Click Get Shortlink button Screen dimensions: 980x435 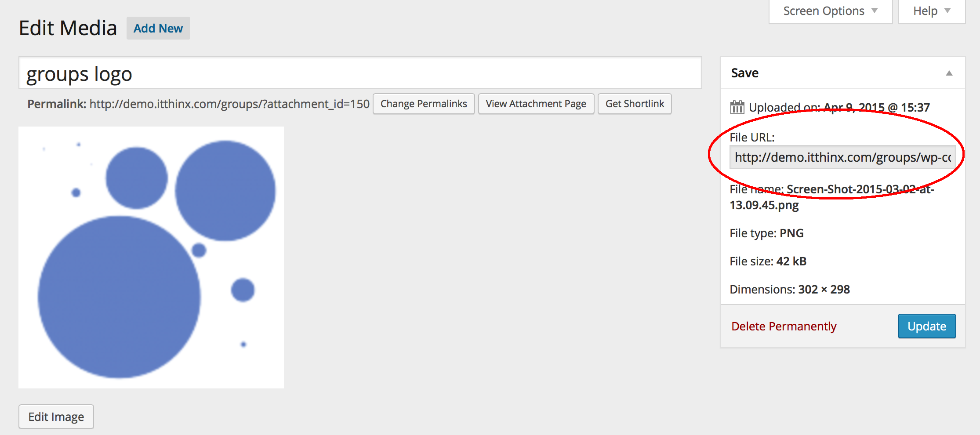(x=635, y=104)
